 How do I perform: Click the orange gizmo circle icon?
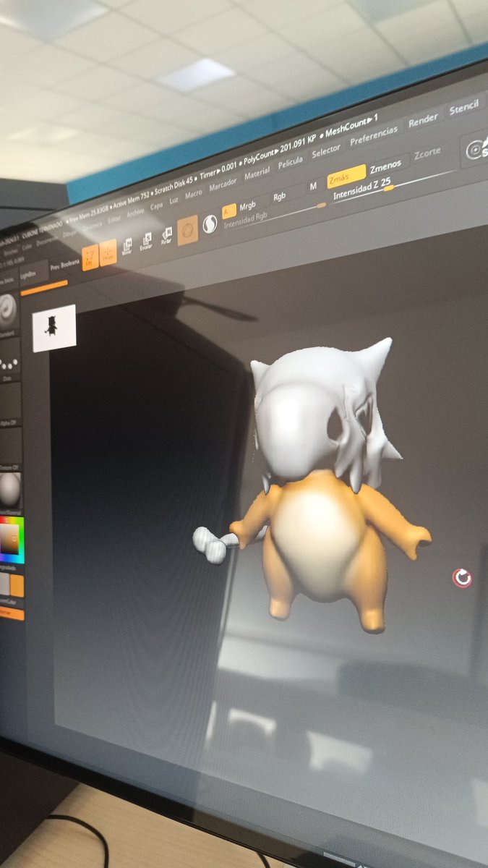188,229
